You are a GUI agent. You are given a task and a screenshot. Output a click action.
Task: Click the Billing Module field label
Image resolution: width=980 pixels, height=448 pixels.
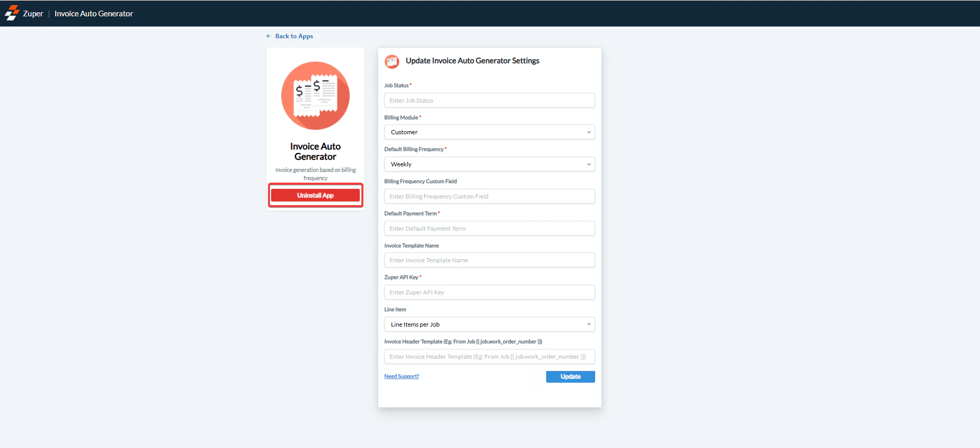pyautogui.click(x=401, y=118)
